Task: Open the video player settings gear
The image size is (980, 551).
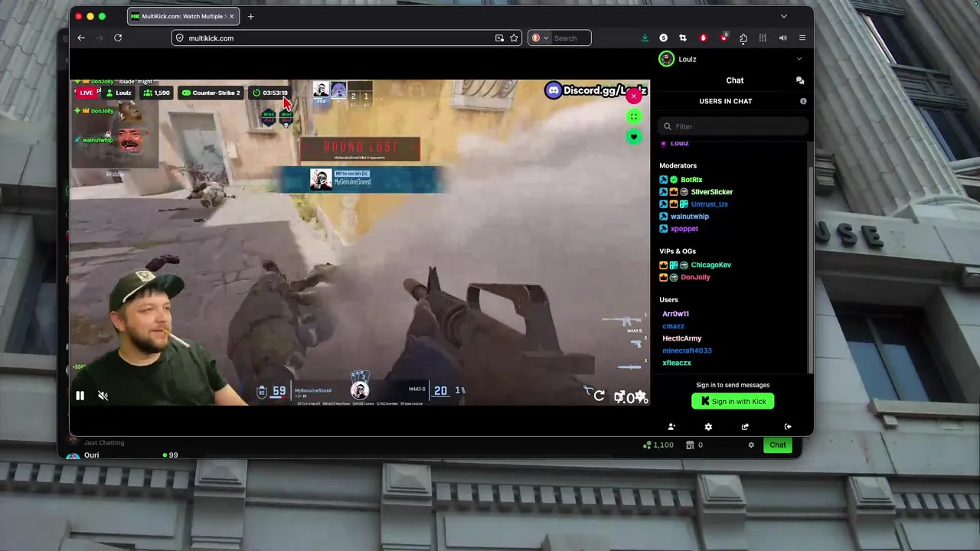Action: point(641,396)
